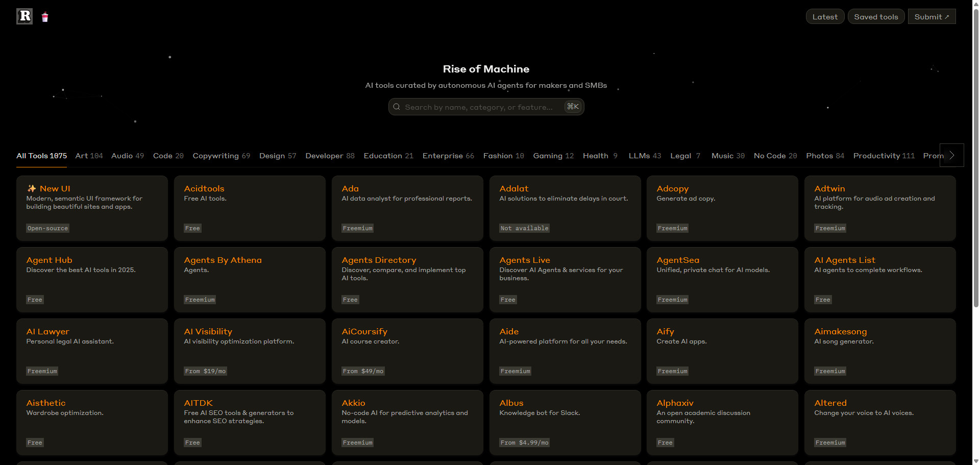Click the category scroll right chevron

[951, 155]
